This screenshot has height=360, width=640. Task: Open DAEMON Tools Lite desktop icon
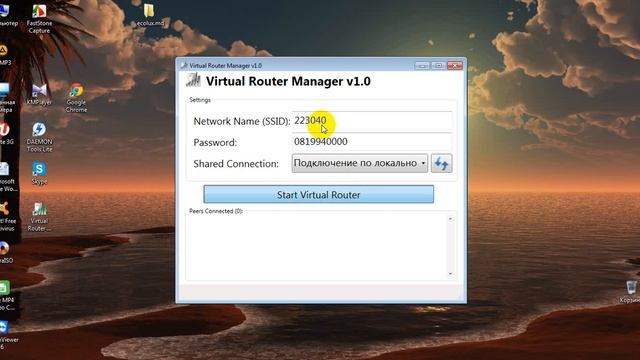39,138
